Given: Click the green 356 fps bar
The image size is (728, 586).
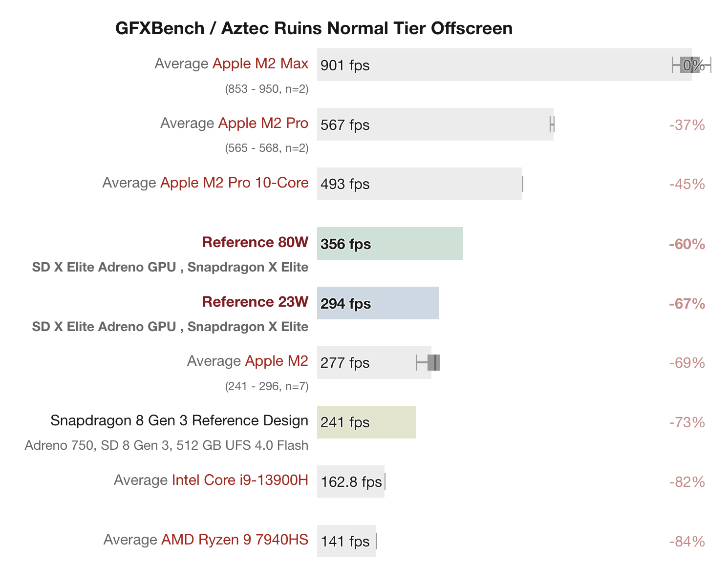Looking at the screenshot, I should pos(390,243).
